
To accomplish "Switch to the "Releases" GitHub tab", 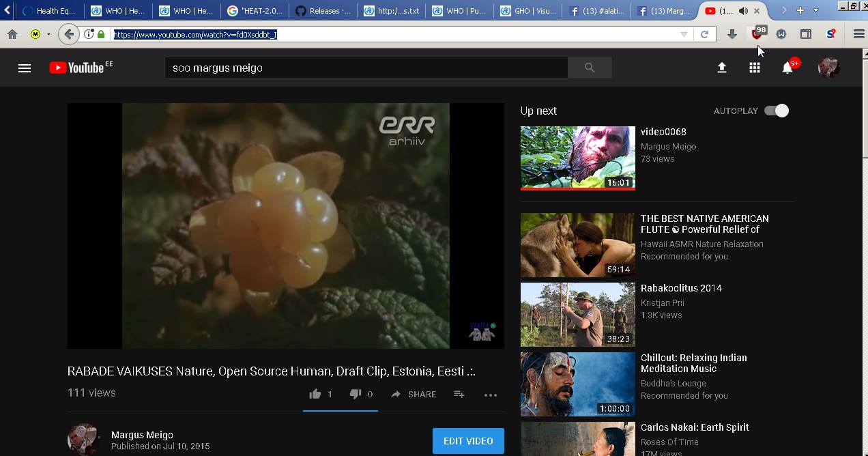I will [323, 11].
